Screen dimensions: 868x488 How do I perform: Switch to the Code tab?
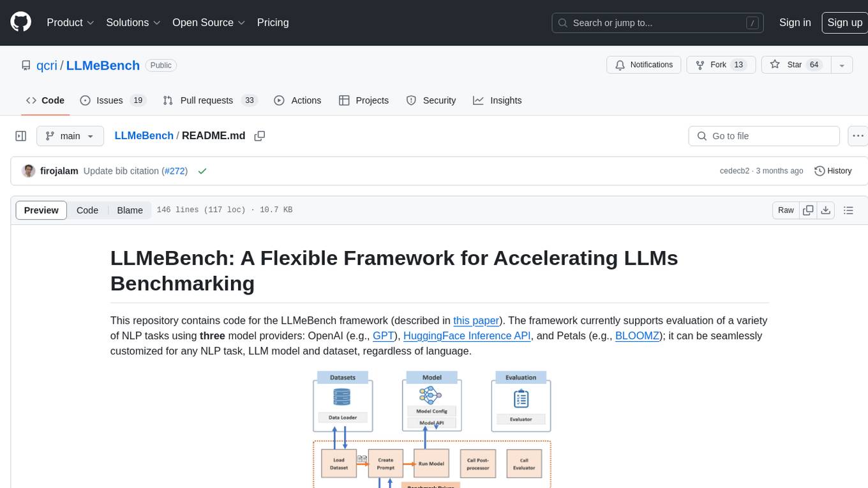tap(45, 100)
